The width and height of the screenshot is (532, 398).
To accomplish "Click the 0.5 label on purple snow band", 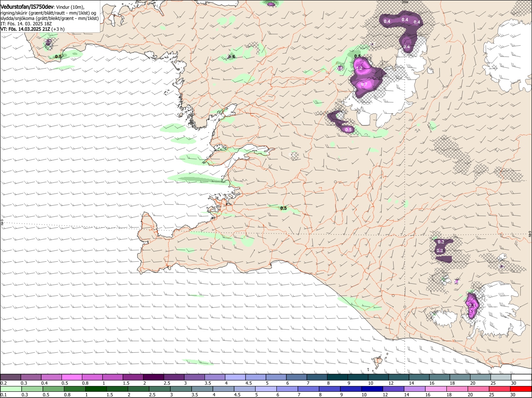I will coord(348,130).
